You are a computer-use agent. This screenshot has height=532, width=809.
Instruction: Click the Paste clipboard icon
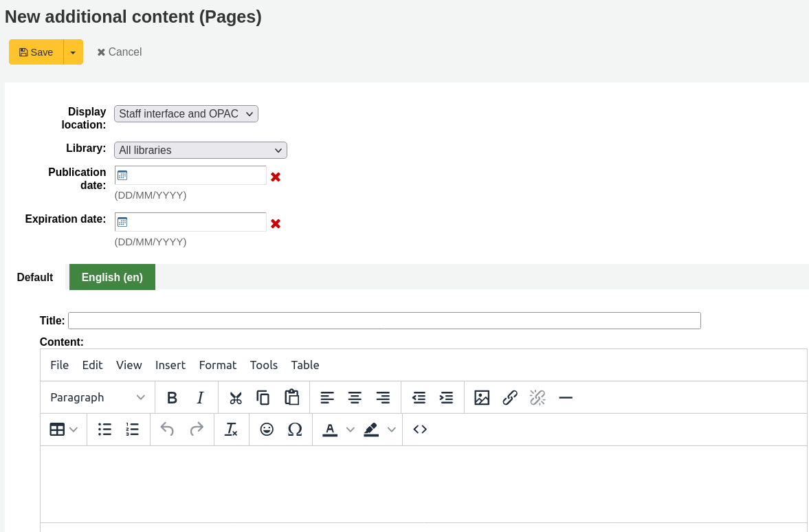point(291,398)
